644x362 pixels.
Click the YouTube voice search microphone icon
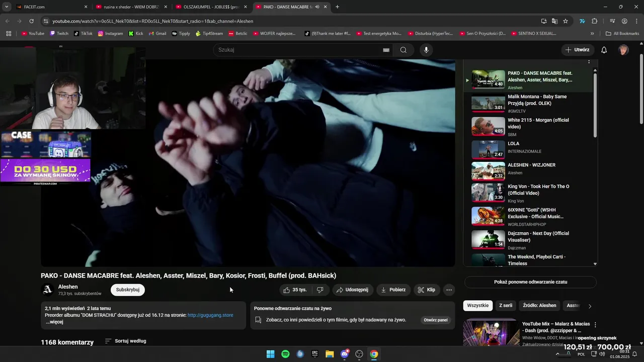(x=426, y=50)
